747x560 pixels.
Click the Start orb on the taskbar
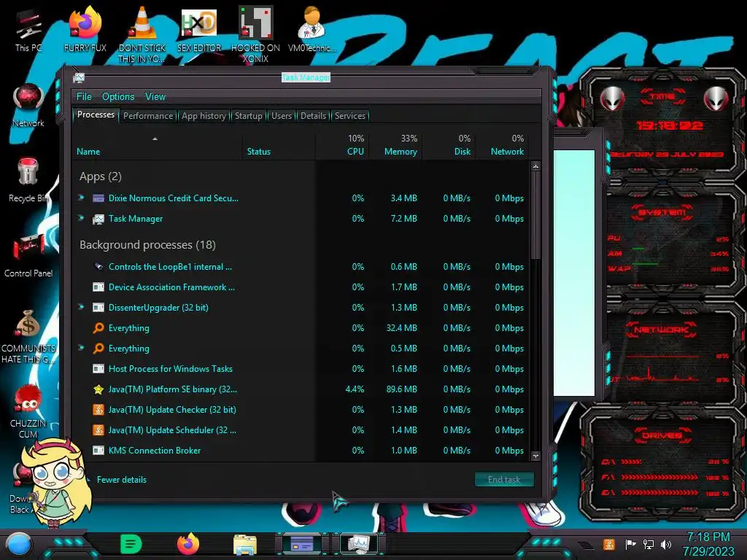pos(19,544)
